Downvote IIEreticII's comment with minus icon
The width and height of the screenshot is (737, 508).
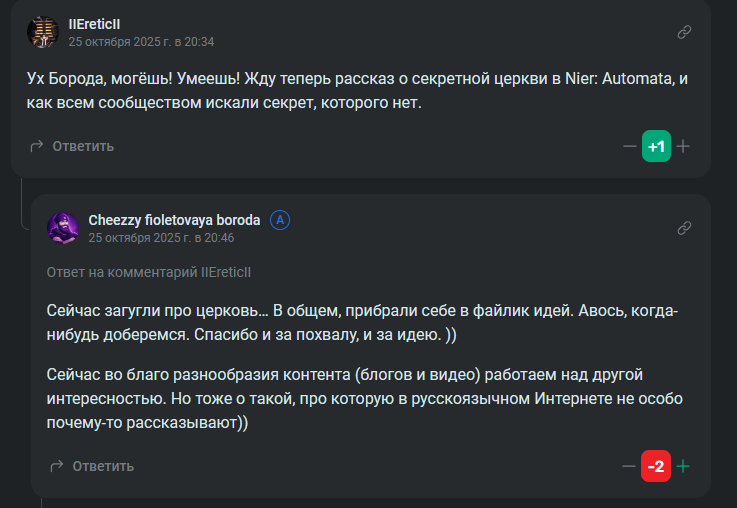[629, 146]
